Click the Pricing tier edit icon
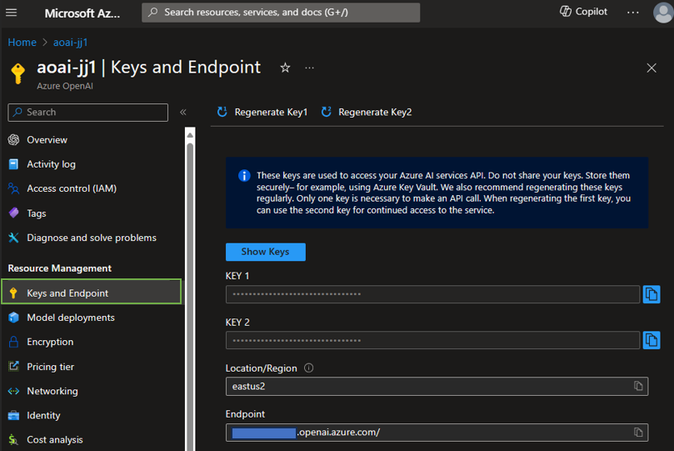 (14, 366)
